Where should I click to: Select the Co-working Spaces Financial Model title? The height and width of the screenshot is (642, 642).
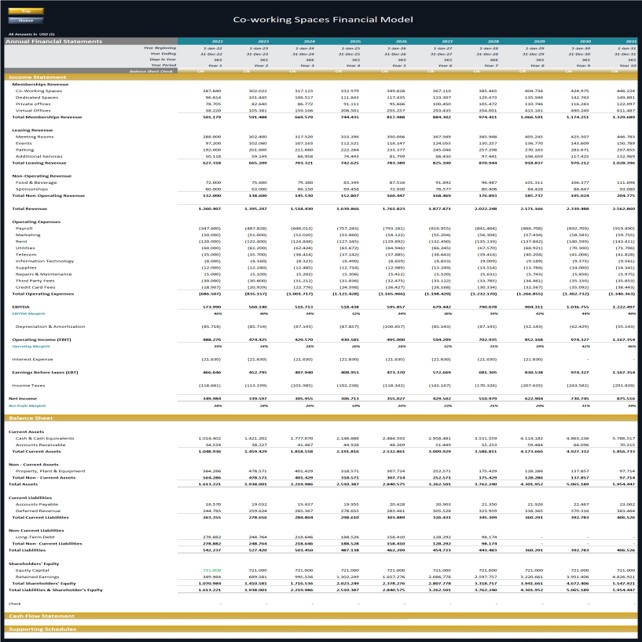tap(323, 20)
